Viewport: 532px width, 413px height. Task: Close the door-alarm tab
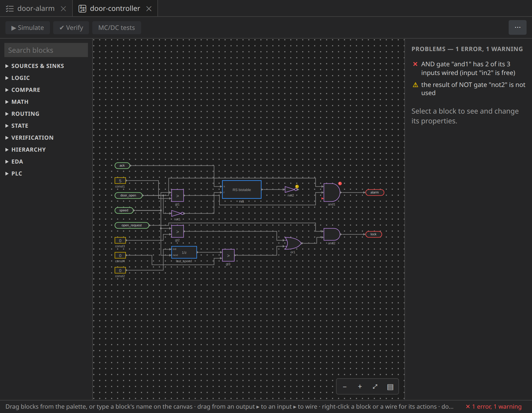click(64, 9)
